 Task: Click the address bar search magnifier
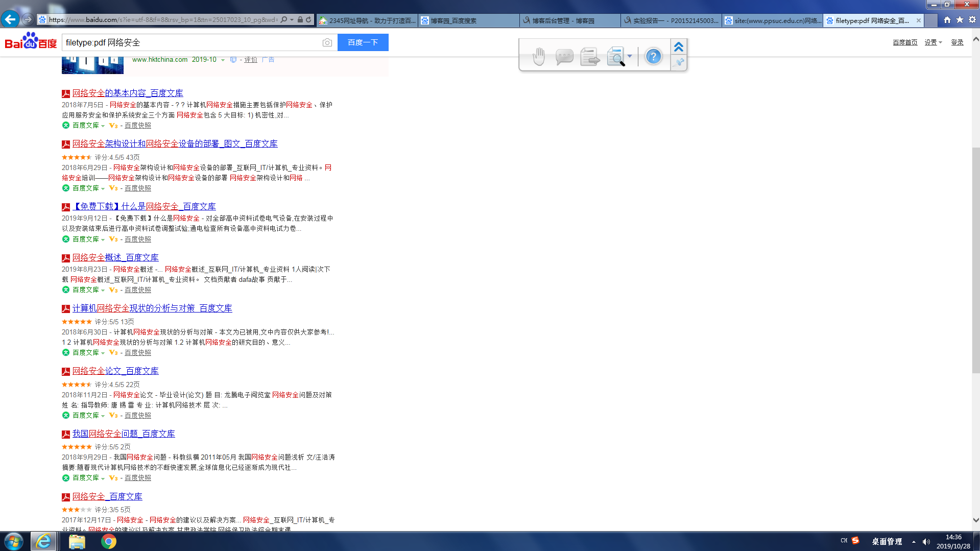[284, 20]
